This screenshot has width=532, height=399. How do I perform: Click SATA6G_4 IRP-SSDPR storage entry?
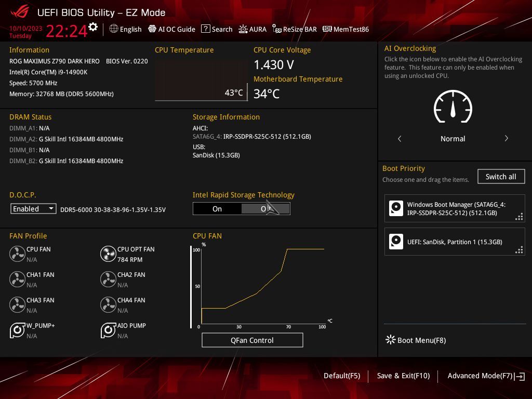[x=252, y=137]
